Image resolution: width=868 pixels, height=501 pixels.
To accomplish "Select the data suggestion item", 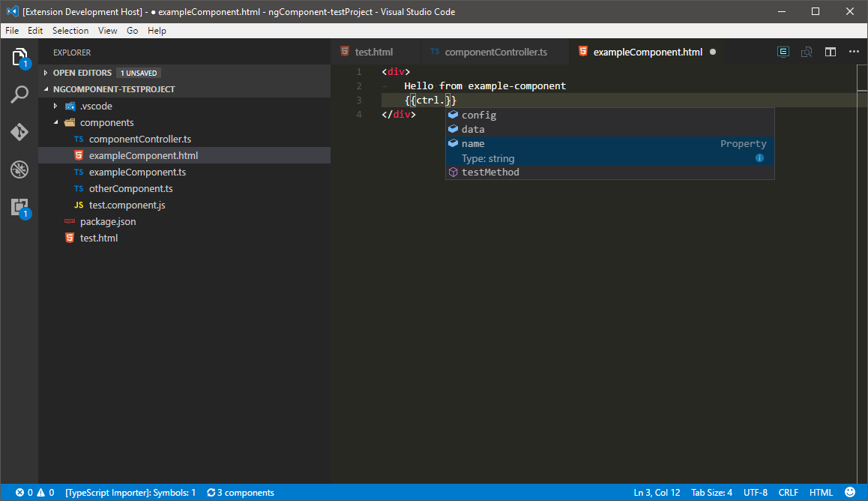I will click(609, 130).
